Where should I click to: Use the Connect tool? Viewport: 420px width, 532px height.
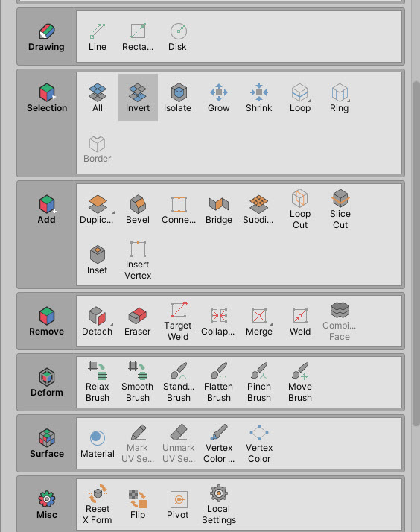click(179, 209)
